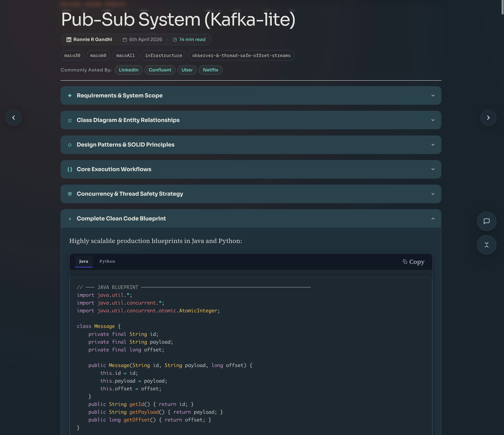Expand Requirements & System Scope chevron
Image resolution: width=504 pixels, height=435 pixels.
click(433, 96)
